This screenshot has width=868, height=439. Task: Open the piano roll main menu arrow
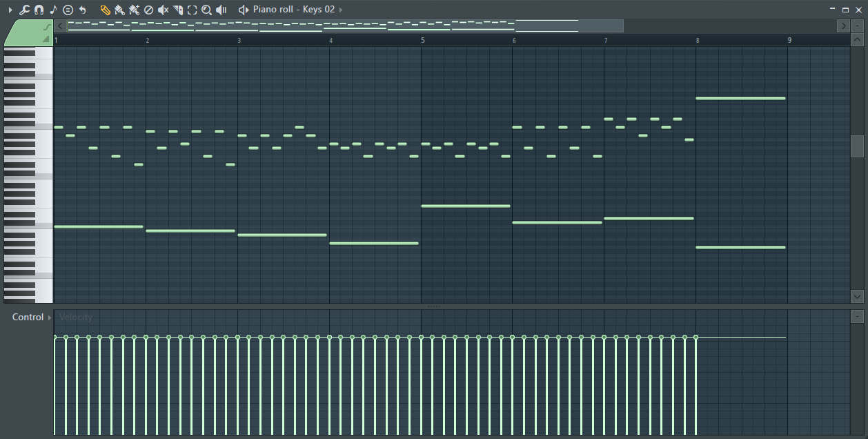[10, 10]
